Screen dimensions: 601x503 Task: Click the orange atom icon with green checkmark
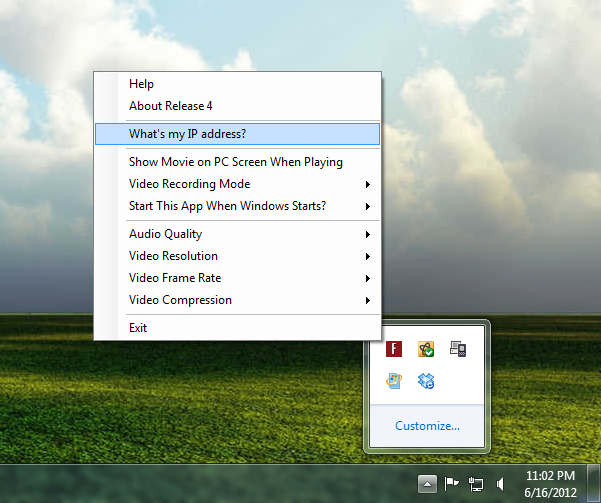click(426, 350)
